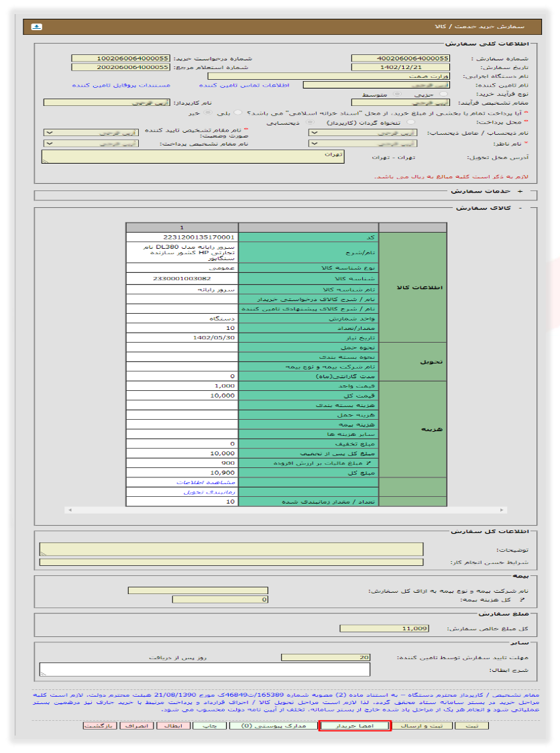Click the download icon in the header bar
Screen dimensions: 560x753
point(36,26)
